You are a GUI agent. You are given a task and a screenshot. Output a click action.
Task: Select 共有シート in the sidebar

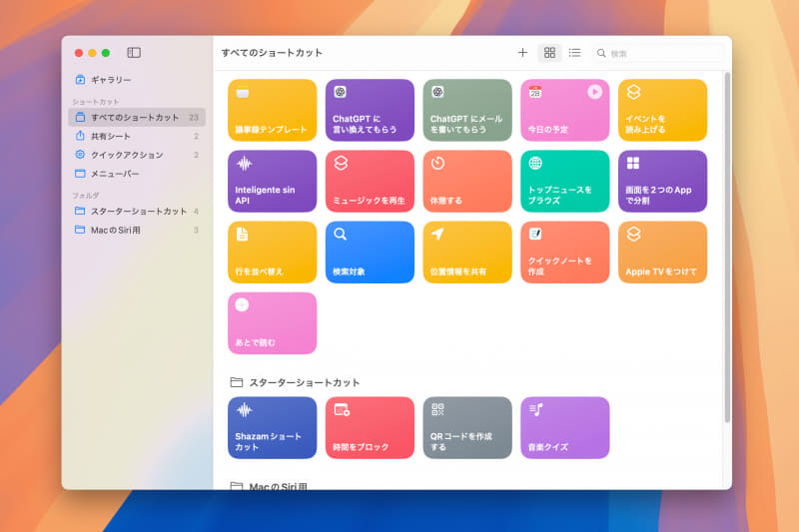(137, 136)
